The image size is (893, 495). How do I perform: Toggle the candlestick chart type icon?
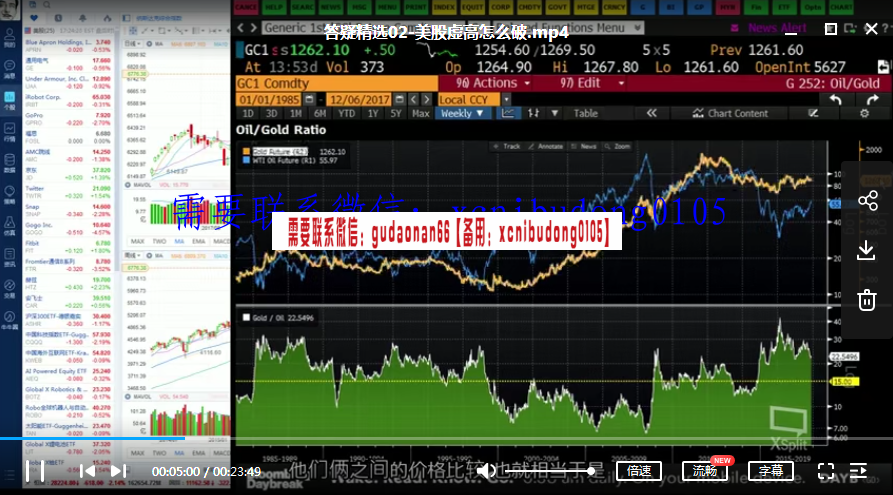coord(534,113)
